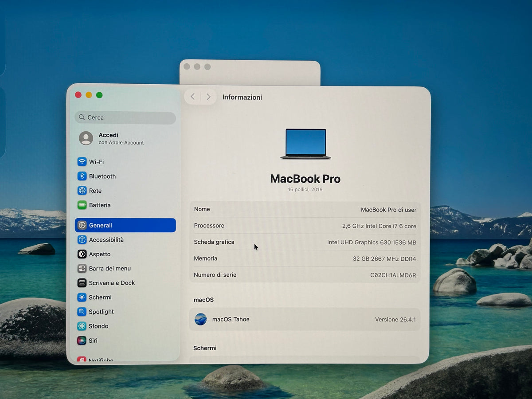Click the MacBook Pro laptop image
The width and height of the screenshot is (532, 399).
click(x=305, y=144)
